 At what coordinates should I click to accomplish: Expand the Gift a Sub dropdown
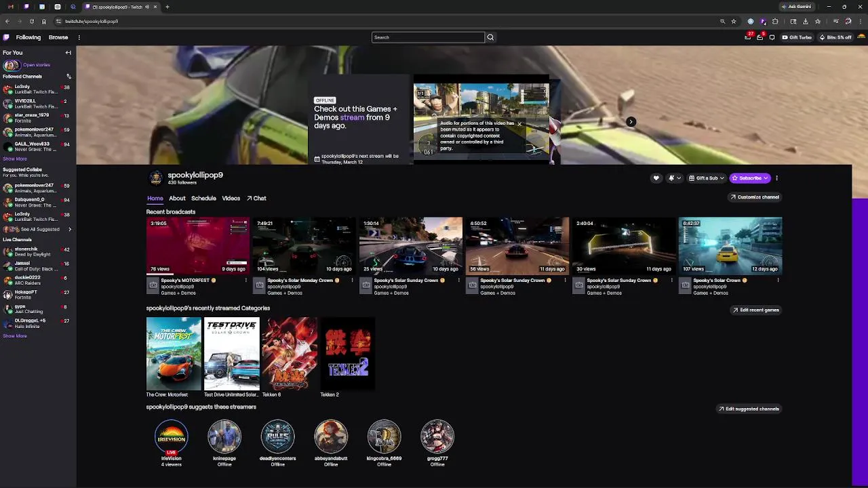(x=706, y=178)
